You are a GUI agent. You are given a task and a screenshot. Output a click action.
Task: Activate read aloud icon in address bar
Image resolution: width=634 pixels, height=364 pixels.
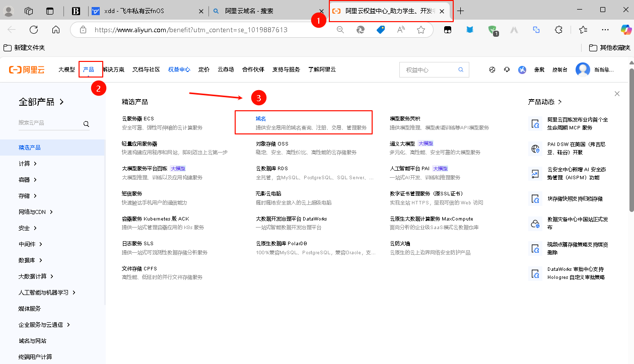click(x=401, y=30)
